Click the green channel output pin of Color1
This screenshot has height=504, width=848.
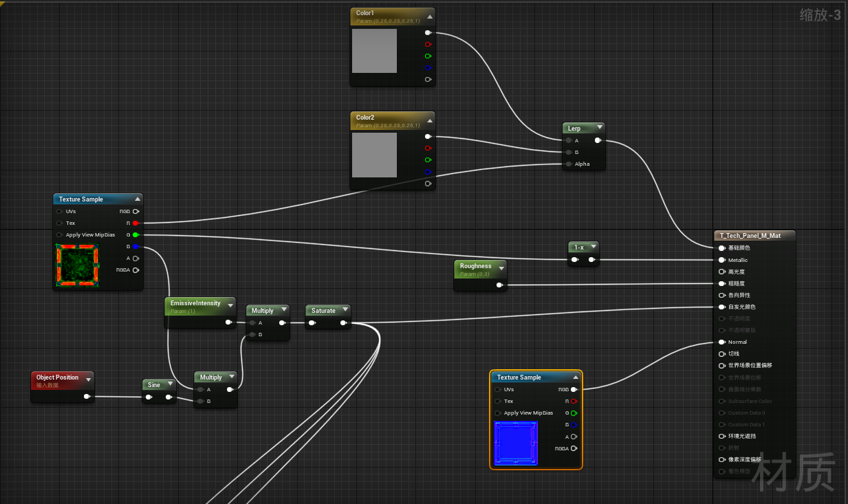[x=428, y=56]
